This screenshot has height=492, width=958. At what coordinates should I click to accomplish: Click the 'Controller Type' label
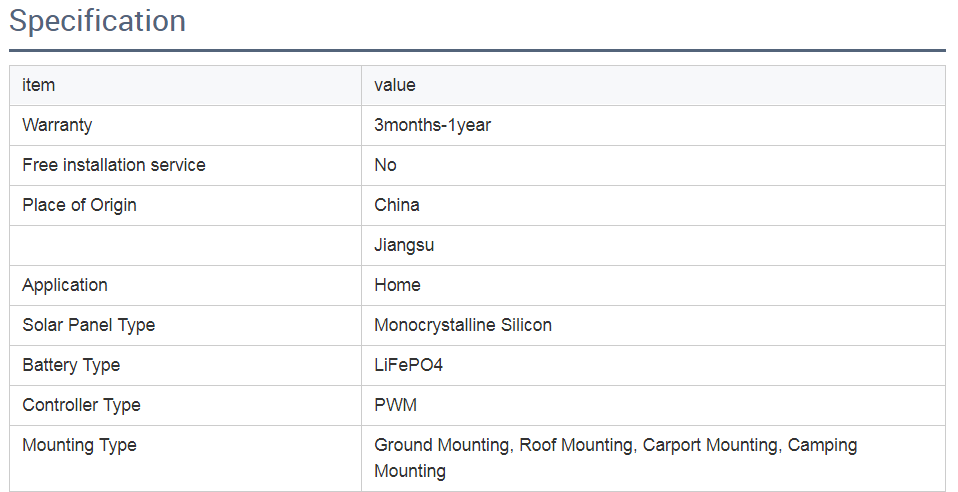coord(81,405)
